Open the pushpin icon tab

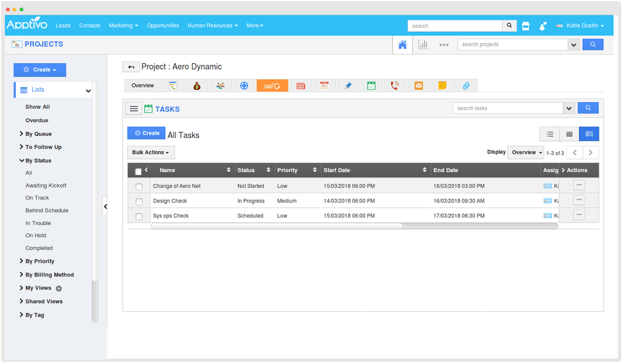pyautogui.click(x=348, y=86)
